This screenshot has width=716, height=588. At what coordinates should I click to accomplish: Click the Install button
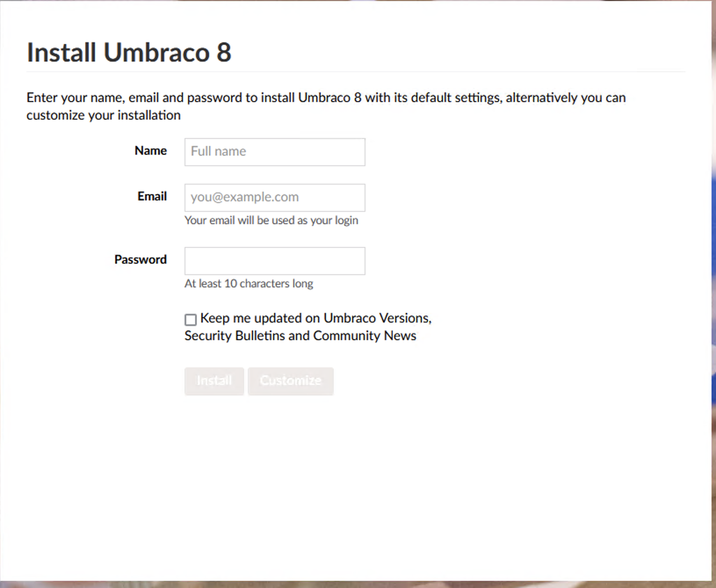(x=214, y=381)
